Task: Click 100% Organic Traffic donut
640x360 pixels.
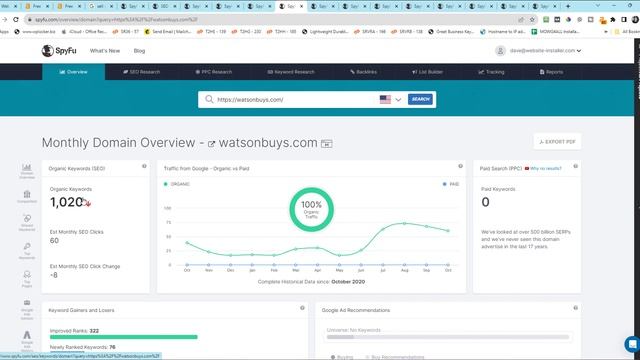Action: [311, 209]
